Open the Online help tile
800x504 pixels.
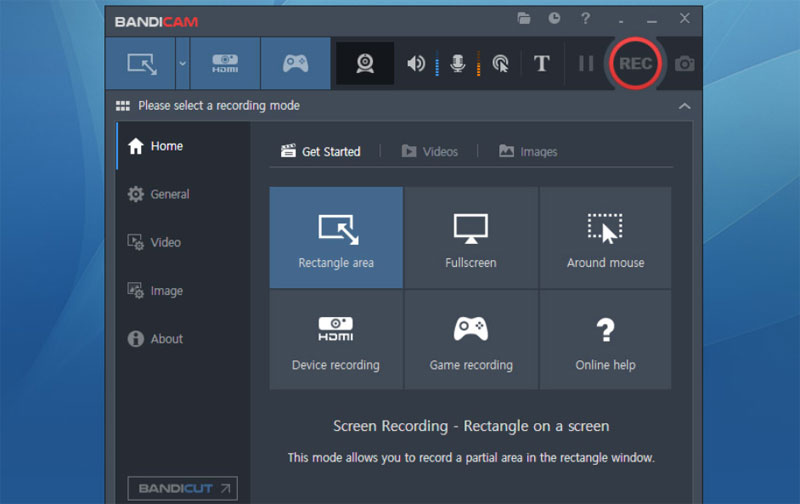point(605,340)
